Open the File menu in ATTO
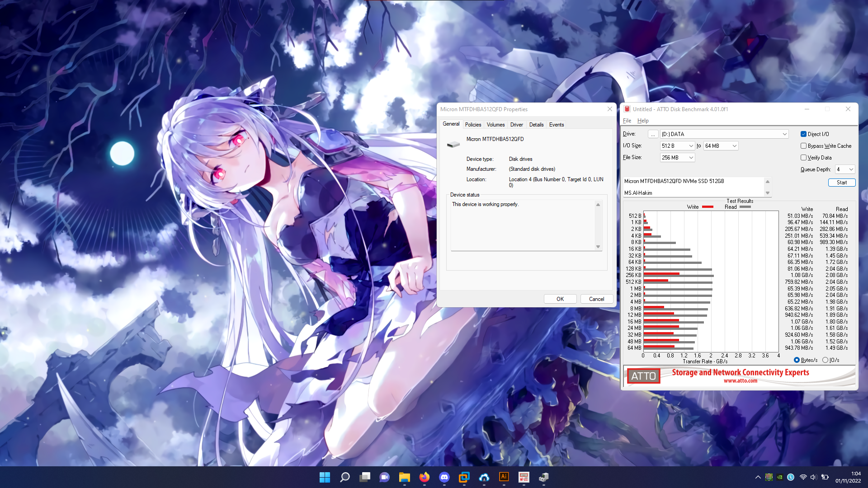 [x=627, y=121]
